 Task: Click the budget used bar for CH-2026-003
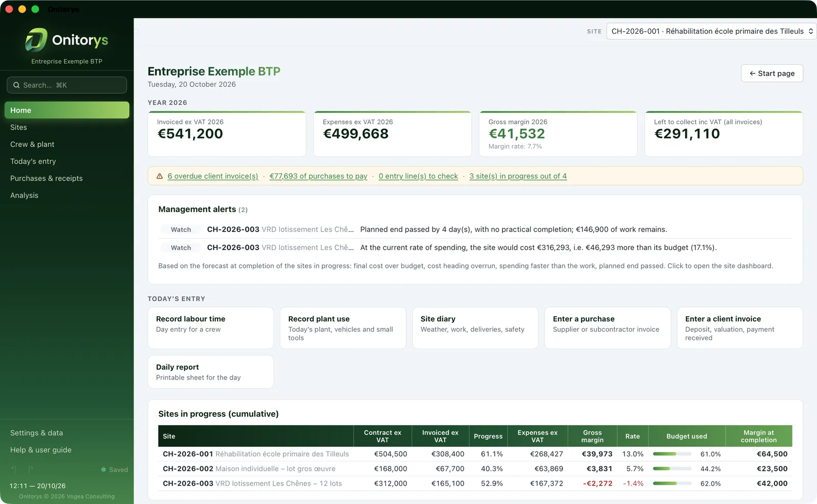click(x=672, y=484)
